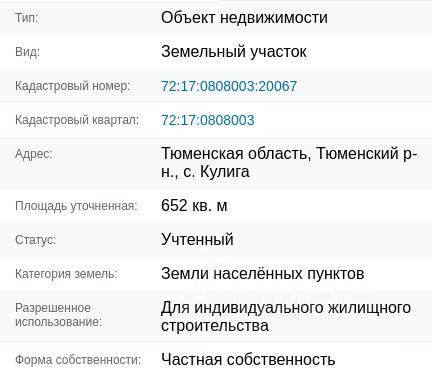The image size is (432, 373).
Task: Click the 'Кадастровый квартал:' label
Action: [x=77, y=120]
